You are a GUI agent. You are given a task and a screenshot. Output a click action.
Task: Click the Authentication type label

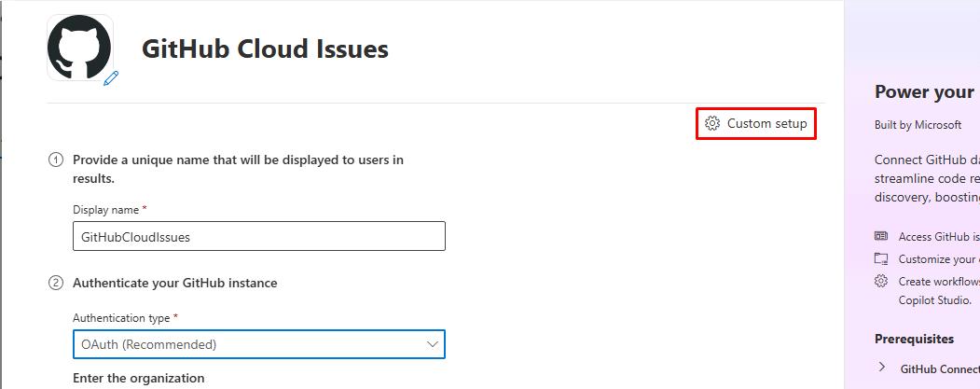pyautogui.click(x=121, y=318)
